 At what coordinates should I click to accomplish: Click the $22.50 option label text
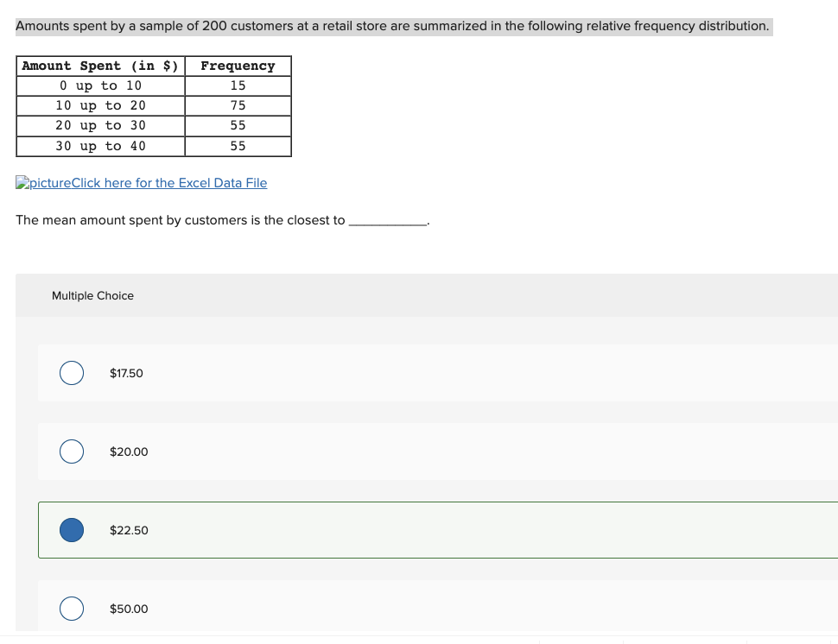click(x=129, y=530)
